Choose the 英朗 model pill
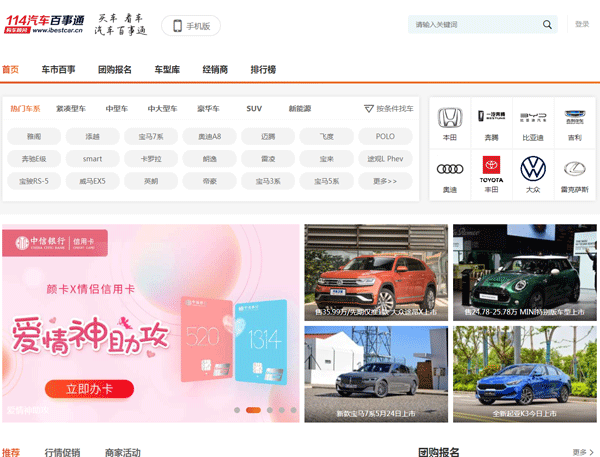This screenshot has width=600, height=457. [x=151, y=181]
